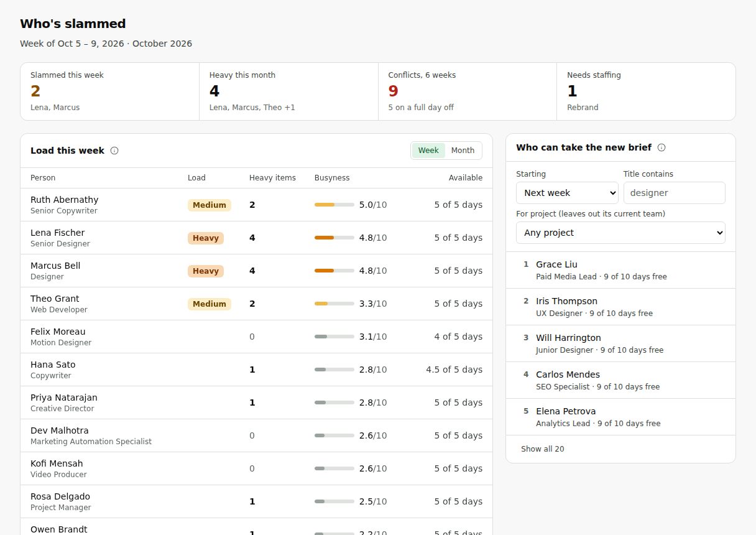Click the Title contains input field

[x=674, y=193]
